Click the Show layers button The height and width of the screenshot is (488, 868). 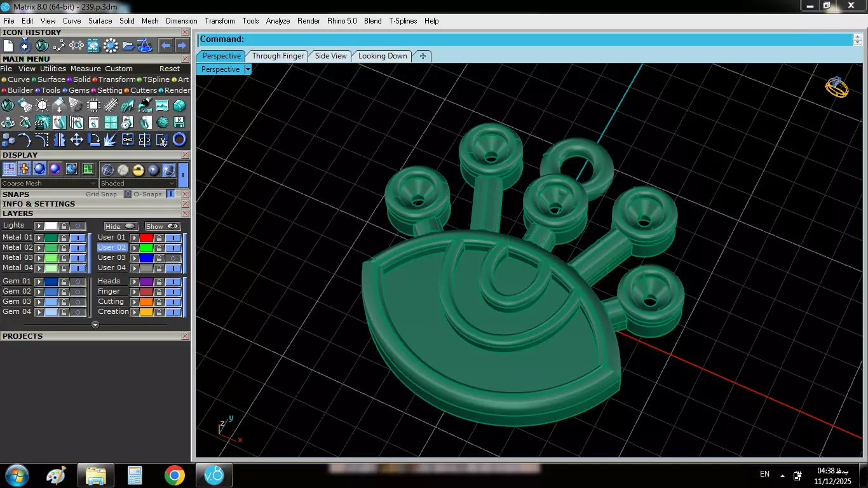coord(163,226)
